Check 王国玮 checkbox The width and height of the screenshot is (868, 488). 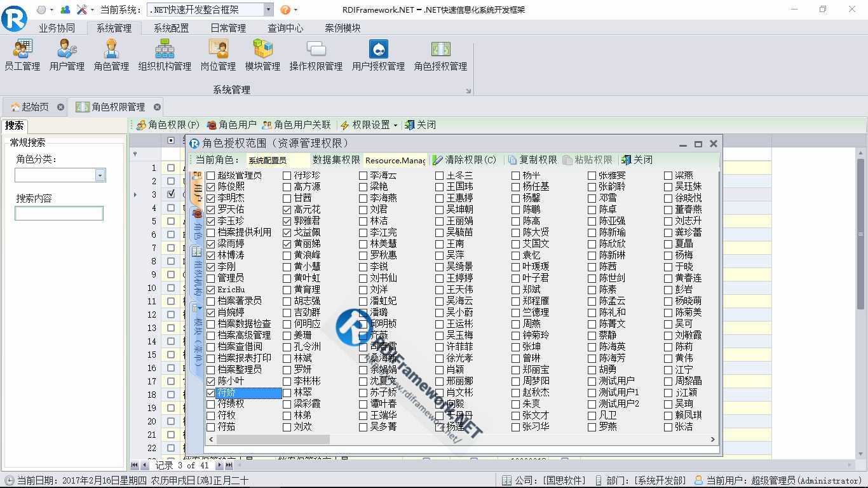pos(440,187)
